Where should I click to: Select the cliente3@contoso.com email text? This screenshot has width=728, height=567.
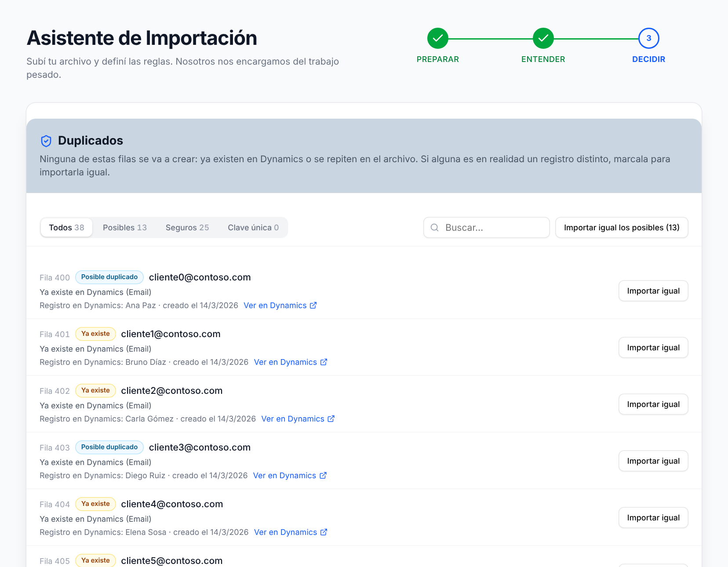click(x=200, y=447)
